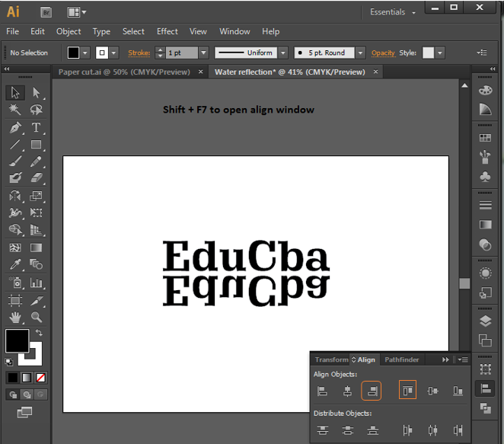Select the Lasso tool
The height and width of the screenshot is (444, 504).
[x=37, y=110]
